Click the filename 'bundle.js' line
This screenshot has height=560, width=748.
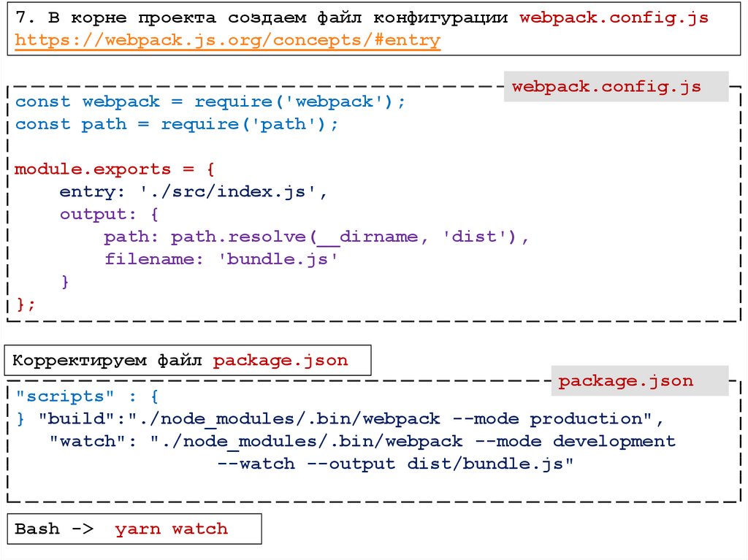point(222,259)
